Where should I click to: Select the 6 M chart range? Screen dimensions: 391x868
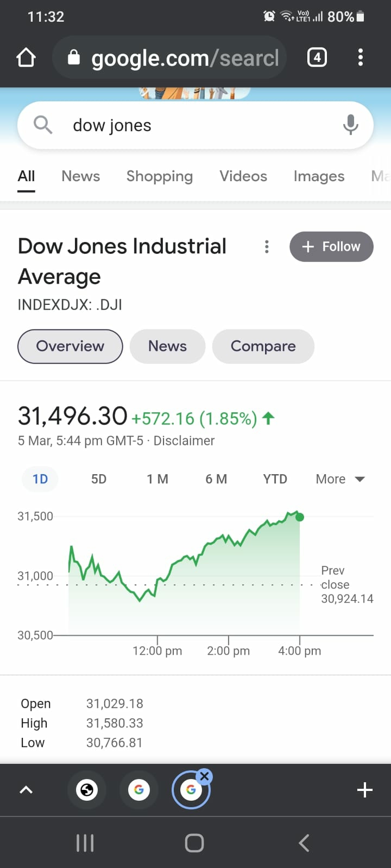pos(216,479)
